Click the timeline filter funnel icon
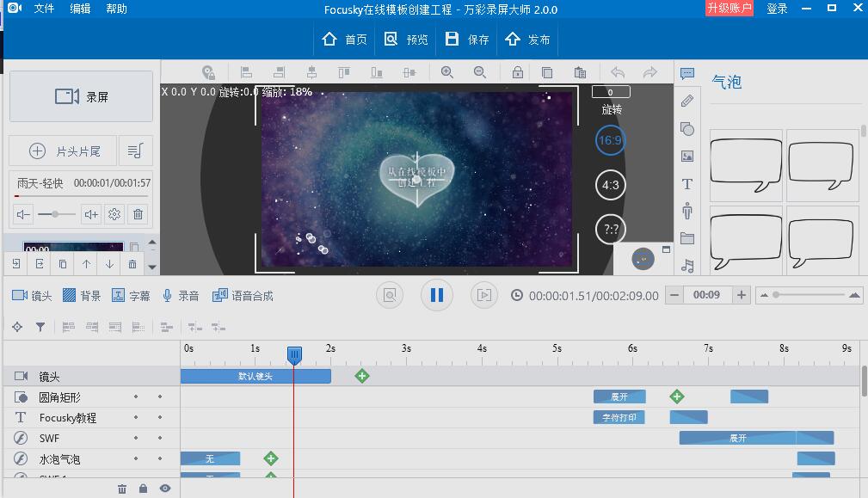The width and height of the screenshot is (868, 498). coord(40,327)
